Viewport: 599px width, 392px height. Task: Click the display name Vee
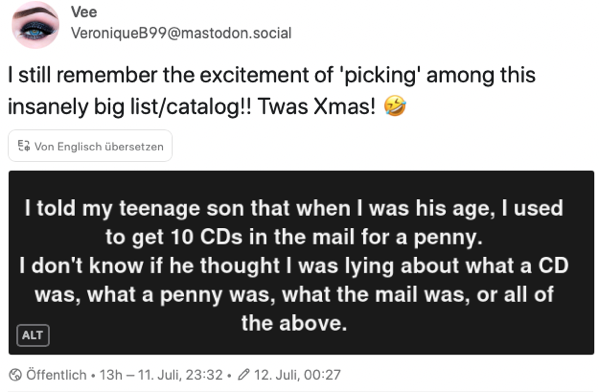point(84,12)
